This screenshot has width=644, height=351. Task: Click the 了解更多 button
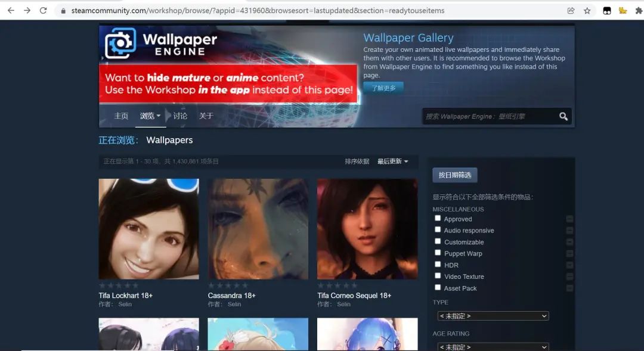tap(383, 88)
